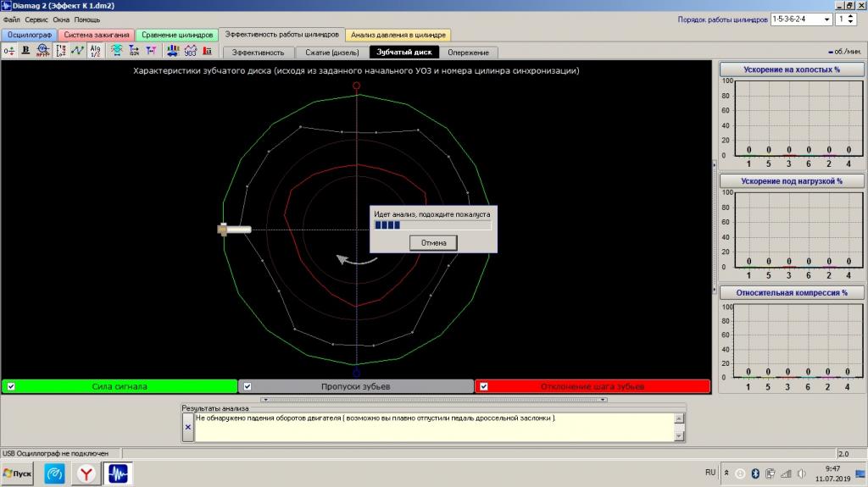Click the analysis progress bar

point(433,225)
